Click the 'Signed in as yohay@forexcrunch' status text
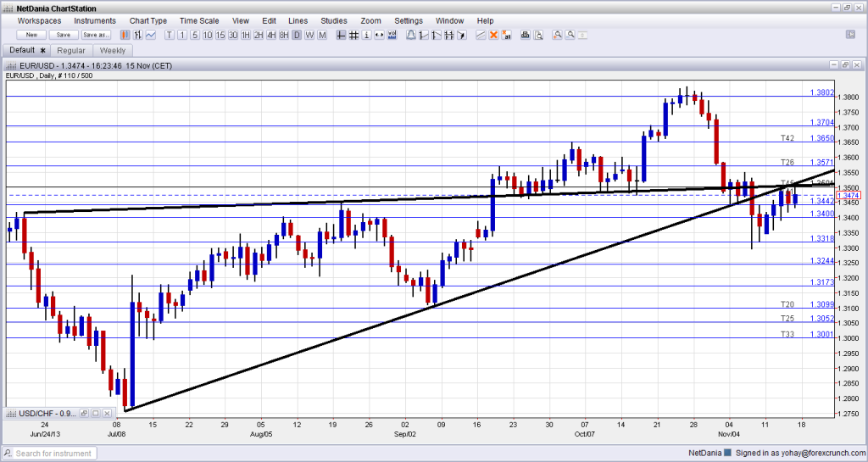Image resolution: width=868 pixels, height=462 pixels. [x=799, y=454]
